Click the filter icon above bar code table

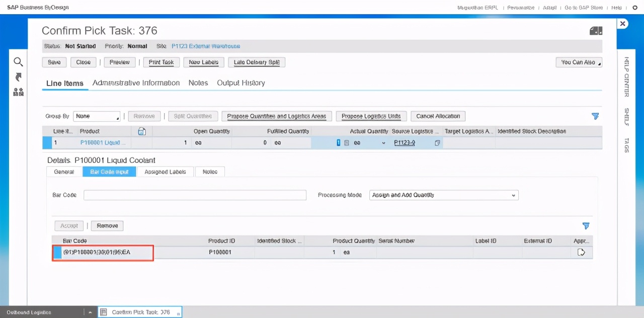[x=586, y=226]
